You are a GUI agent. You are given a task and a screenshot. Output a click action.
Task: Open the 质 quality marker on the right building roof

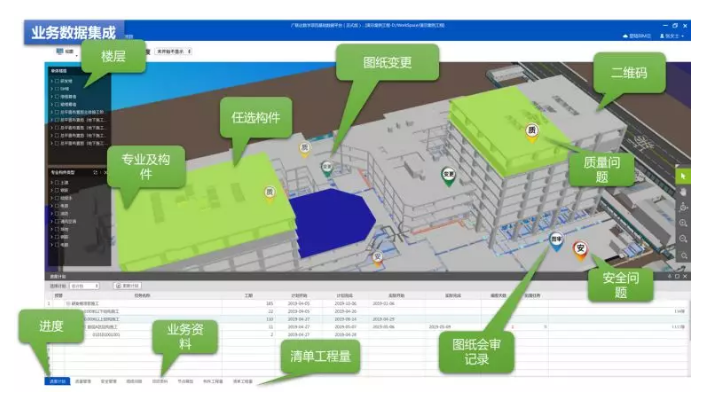coord(533,130)
